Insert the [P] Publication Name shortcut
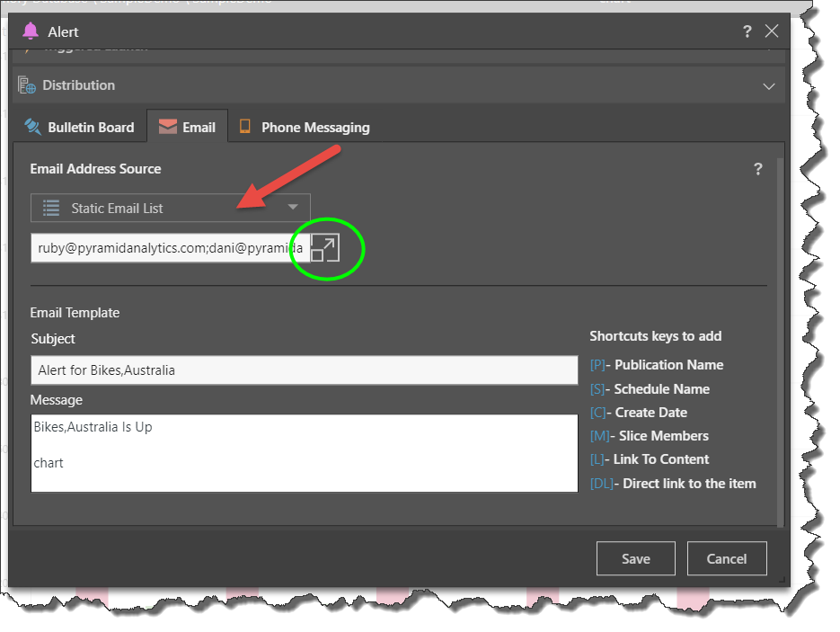Image resolution: width=840 pixels, height=632 pixels. 656,365
